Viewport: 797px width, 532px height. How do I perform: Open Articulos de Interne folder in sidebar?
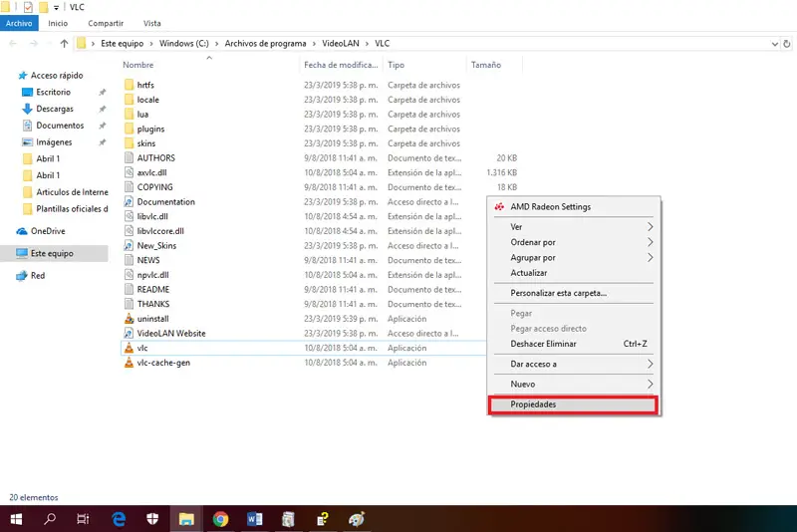coord(72,192)
